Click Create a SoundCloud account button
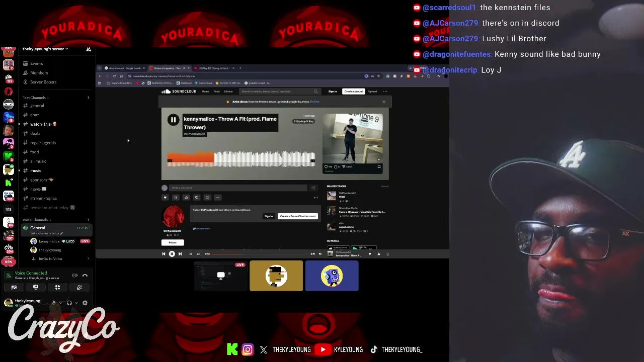This screenshot has height=362, width=644. point(298,216)
